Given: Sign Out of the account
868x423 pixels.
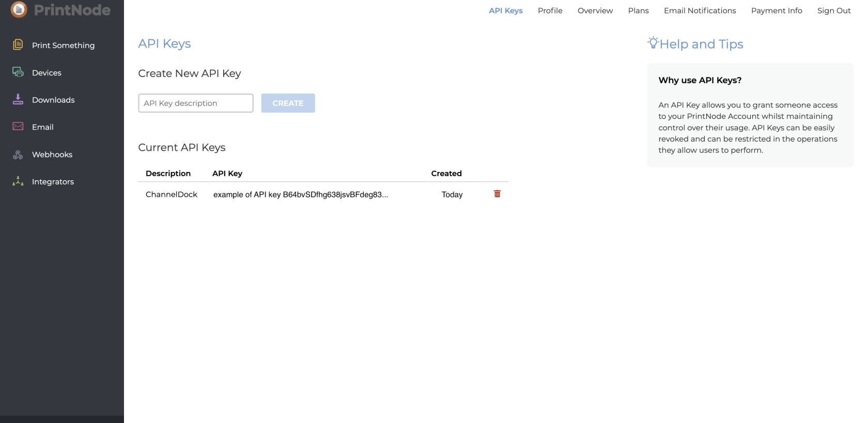Looking at the screenshot, I should point(834,10).
